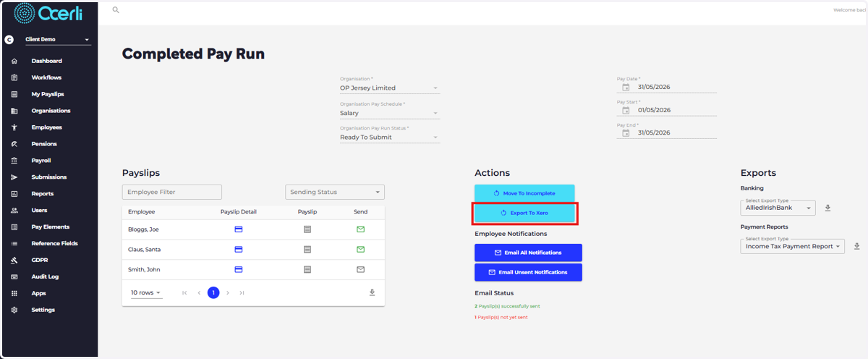Open the Client Demo selector dropdown
This screenshot has height=359, width=868.
coord(58,39)
